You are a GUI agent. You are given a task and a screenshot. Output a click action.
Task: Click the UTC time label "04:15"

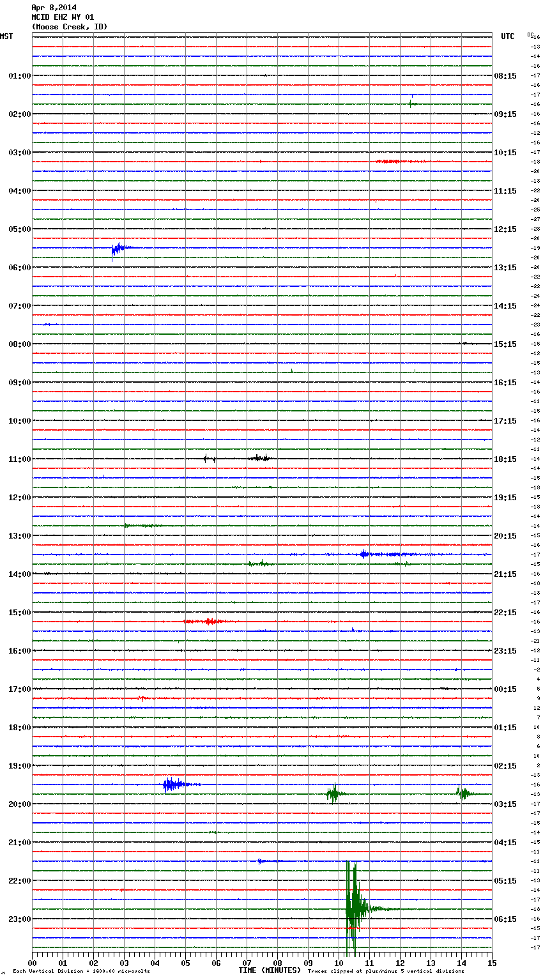(505, 843)
